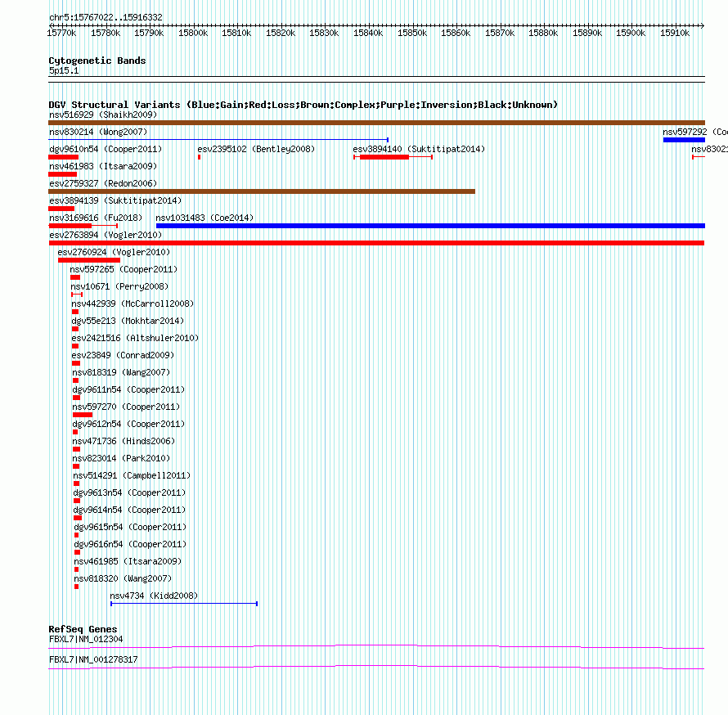Click the DGV Structural Variants track heading
Viewport: 728px width, 715px height.
pos(303,105)
